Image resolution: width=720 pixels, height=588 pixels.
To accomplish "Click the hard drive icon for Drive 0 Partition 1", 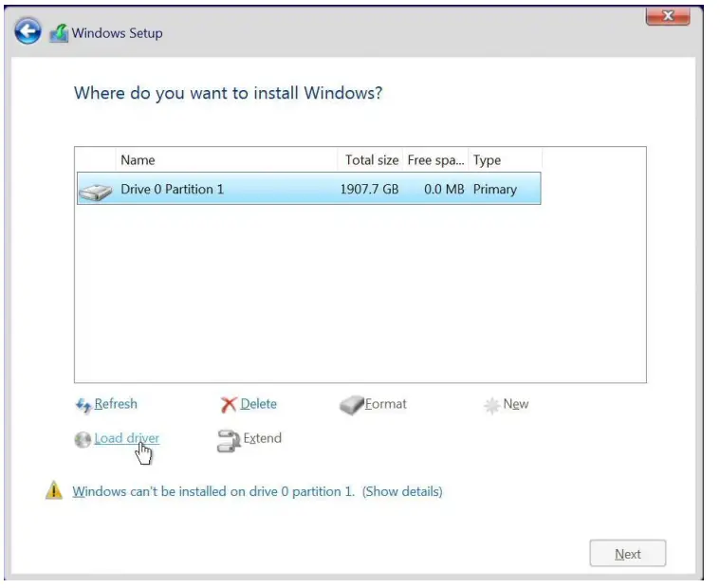I will [x=95, y=192].
